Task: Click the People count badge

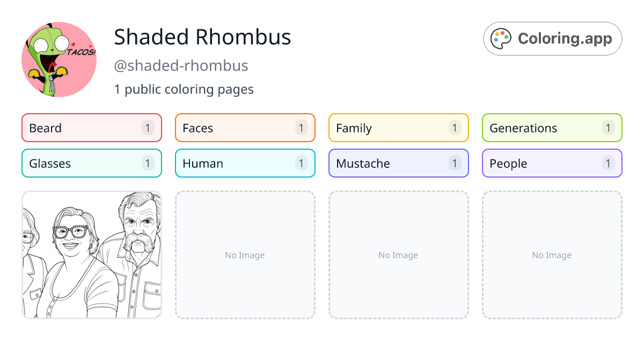Action: 608,163
